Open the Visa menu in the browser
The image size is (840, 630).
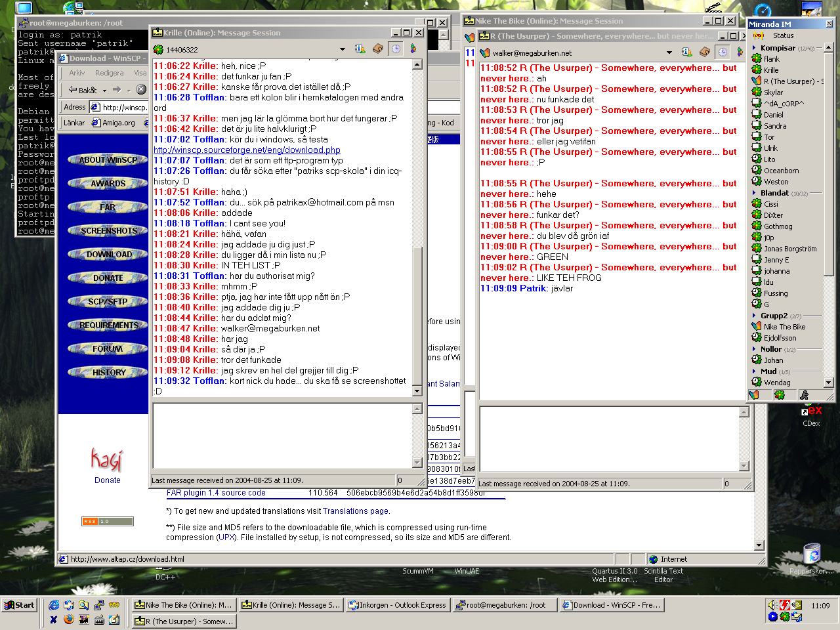click(140, 73)
